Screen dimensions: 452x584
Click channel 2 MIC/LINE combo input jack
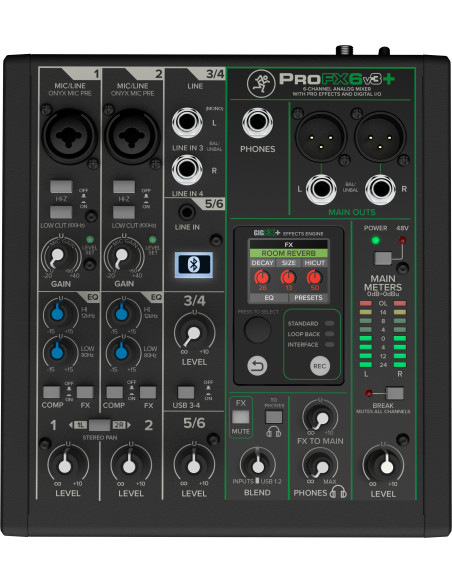(x=132, y=136)
